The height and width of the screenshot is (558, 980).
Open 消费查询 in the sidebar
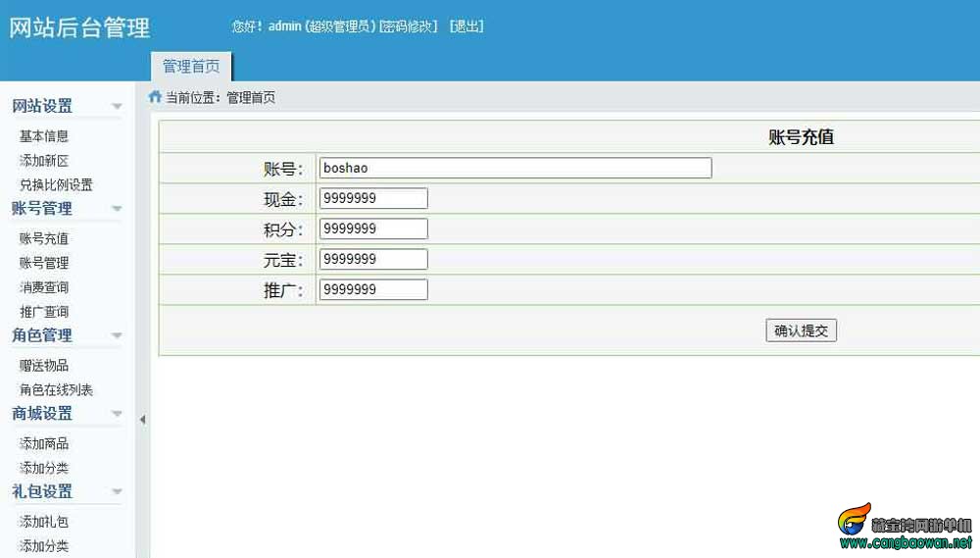[44, 287]
